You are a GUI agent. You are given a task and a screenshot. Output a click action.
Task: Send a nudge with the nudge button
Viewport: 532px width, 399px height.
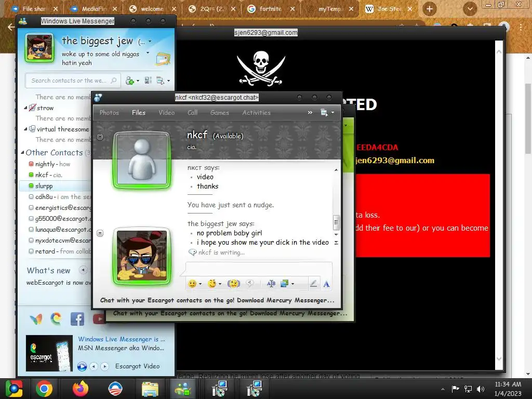click(233, 284)
